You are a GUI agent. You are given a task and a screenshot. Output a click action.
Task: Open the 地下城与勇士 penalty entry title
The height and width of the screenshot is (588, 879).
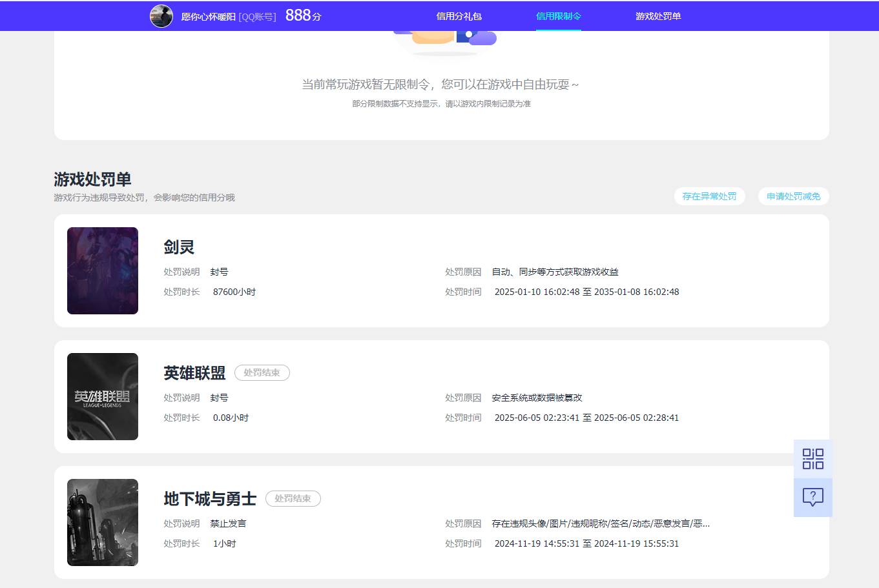210,498
